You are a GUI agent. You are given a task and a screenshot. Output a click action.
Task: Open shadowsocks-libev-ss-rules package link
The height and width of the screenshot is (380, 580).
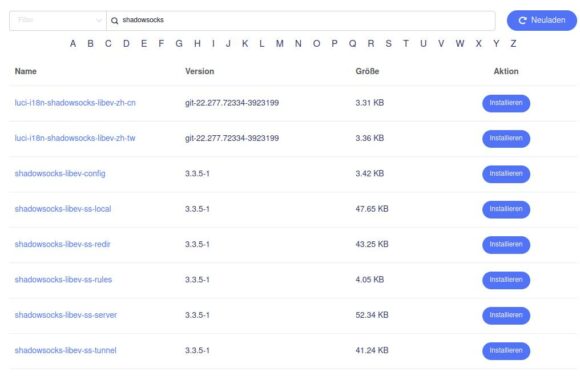click(63, 280)
